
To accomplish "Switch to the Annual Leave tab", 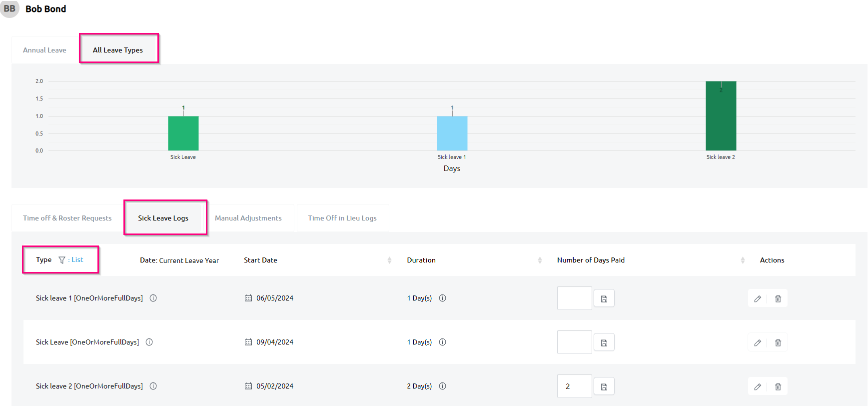I will coord(44,50).
